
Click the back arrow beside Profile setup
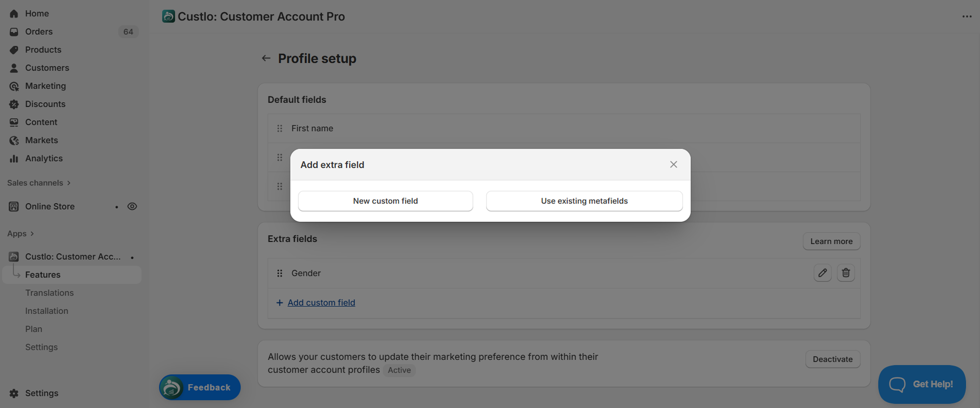click(266, 58)
